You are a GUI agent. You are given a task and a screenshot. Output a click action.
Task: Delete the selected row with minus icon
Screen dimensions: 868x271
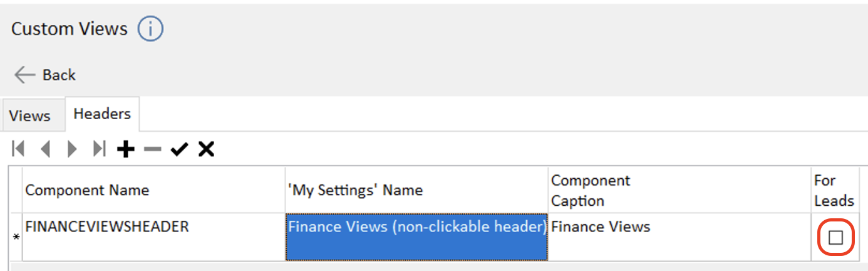click(x=152, y=149)
